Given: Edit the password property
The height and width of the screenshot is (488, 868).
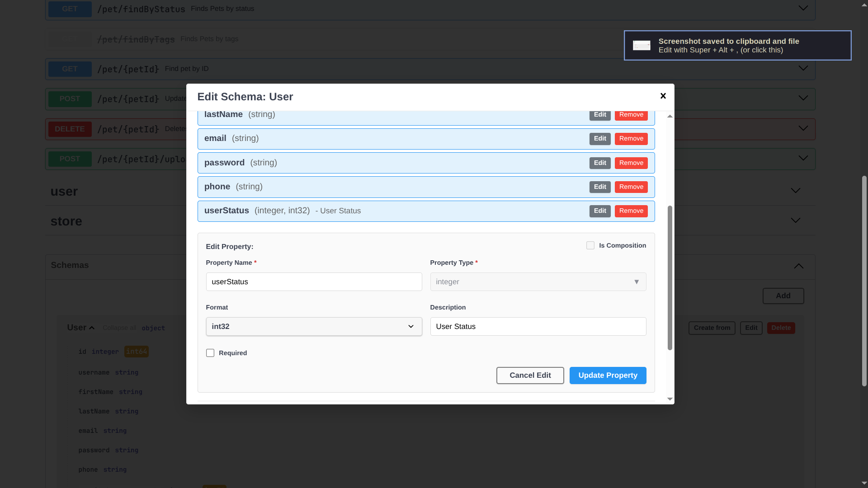Looking at the screenshot, I should point(600,163).
